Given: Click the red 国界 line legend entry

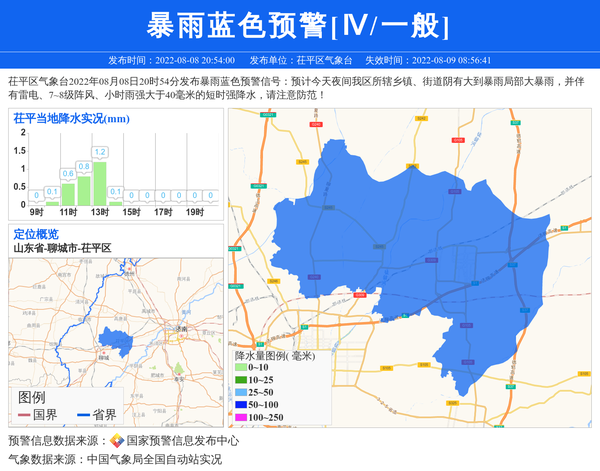Looking at the screenshot, I should pos(38,415).
